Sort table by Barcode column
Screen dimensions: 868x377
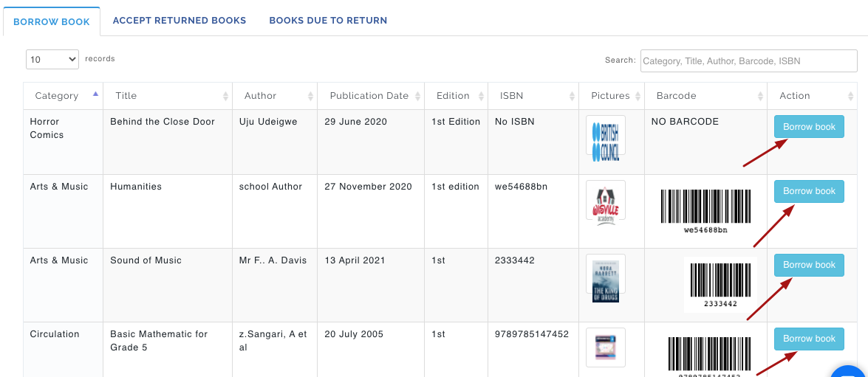(x=705, y=96)
